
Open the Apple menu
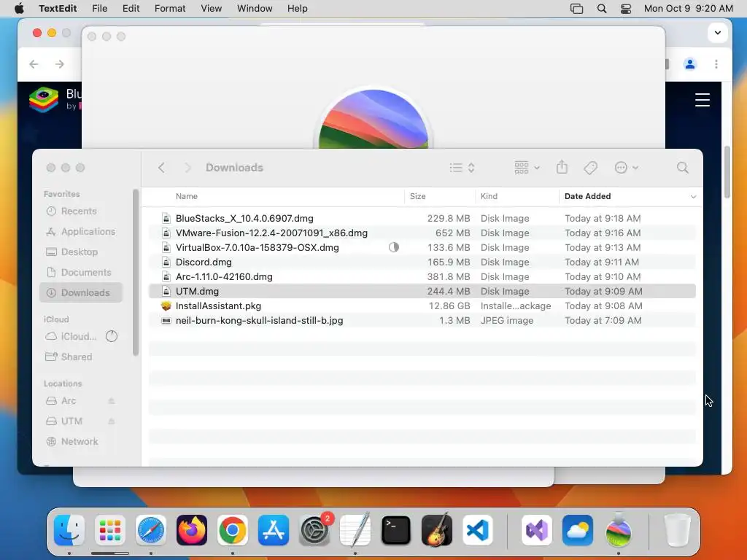[x=19, y=9]
